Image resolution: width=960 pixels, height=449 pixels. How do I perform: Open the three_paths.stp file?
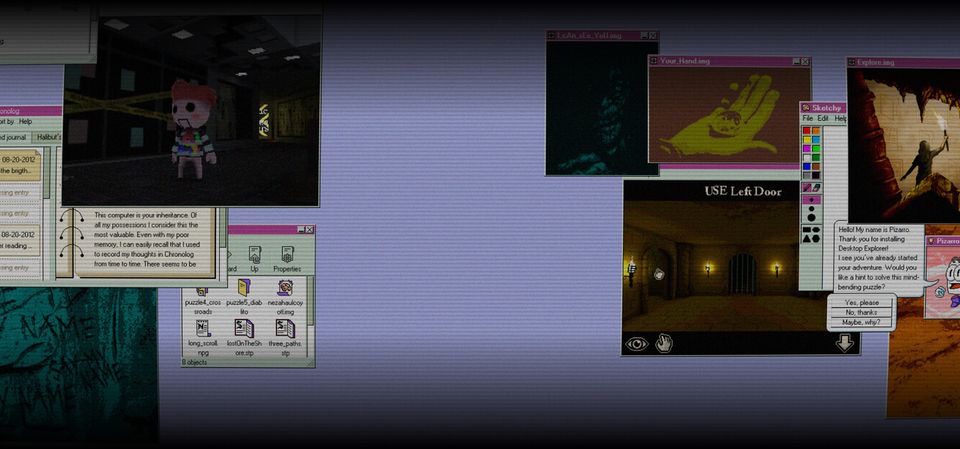(285, 338)
